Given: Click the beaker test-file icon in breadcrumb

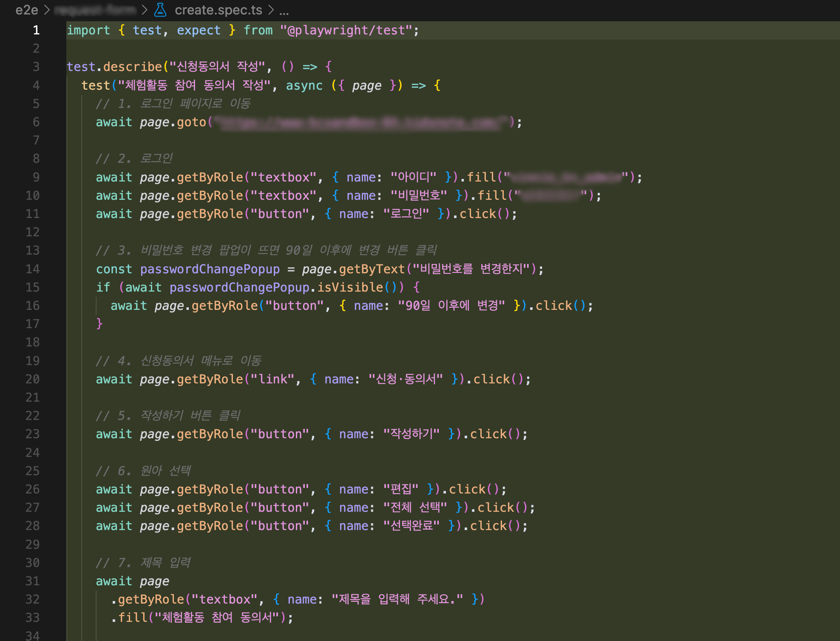Looking at the screenshot, I should pyautogui.click(x=160, y=9).
